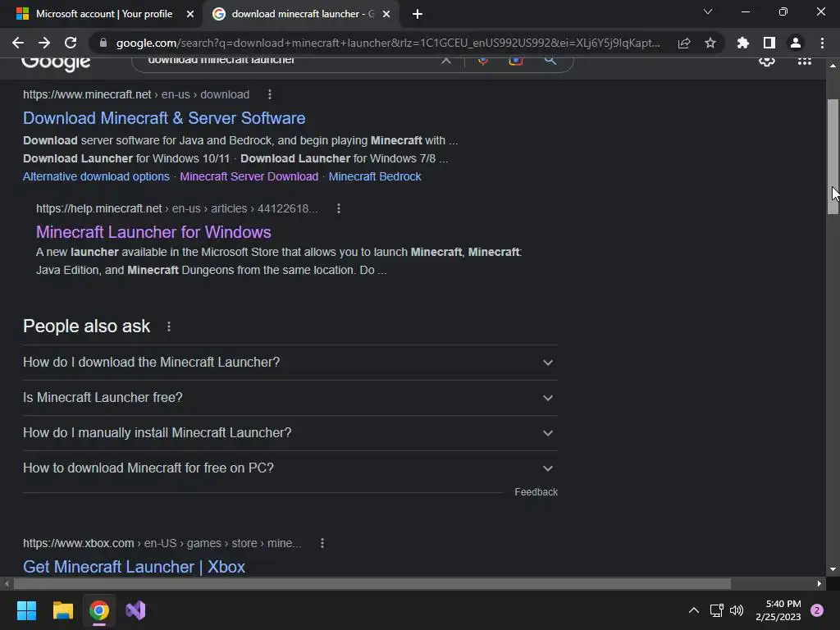Image resolution: width=840 pixels, height=630 pixels.
Task: Clear the search box text
Action: [445, 61]
